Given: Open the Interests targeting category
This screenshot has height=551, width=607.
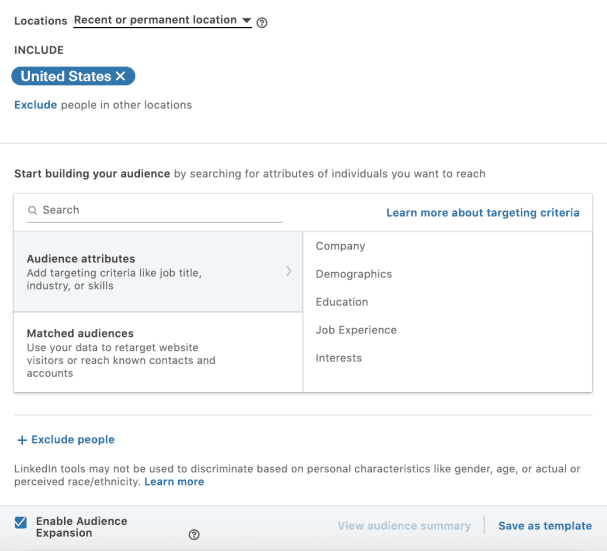Looking at the screenshot, I should (339, 358).
